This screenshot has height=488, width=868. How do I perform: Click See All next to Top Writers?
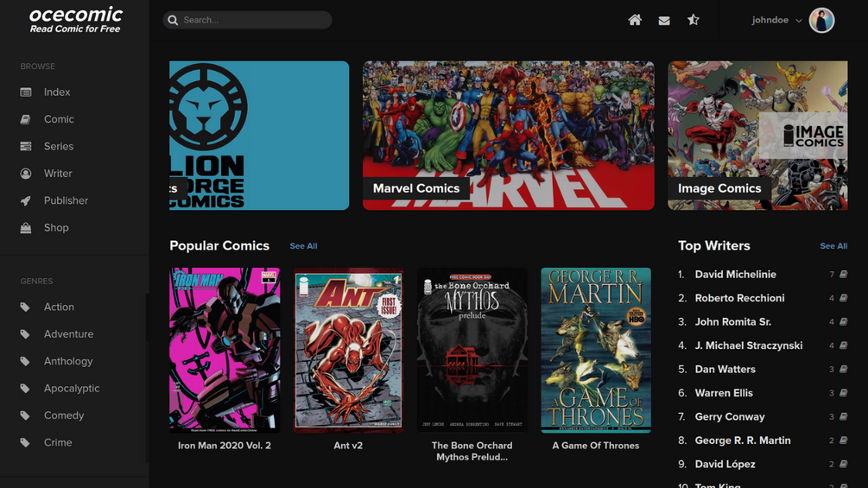(x=833, y=245)
